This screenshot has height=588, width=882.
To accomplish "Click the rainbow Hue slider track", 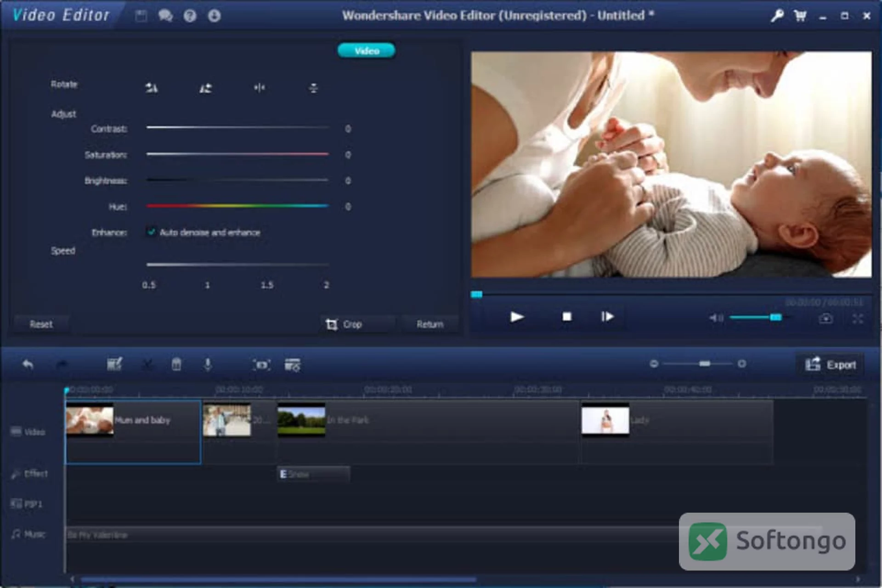I will 237,206.
